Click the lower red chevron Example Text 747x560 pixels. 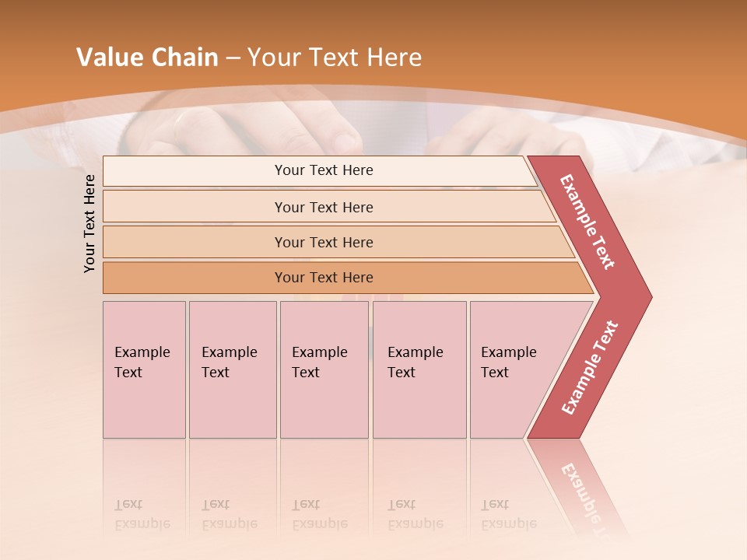589,368
